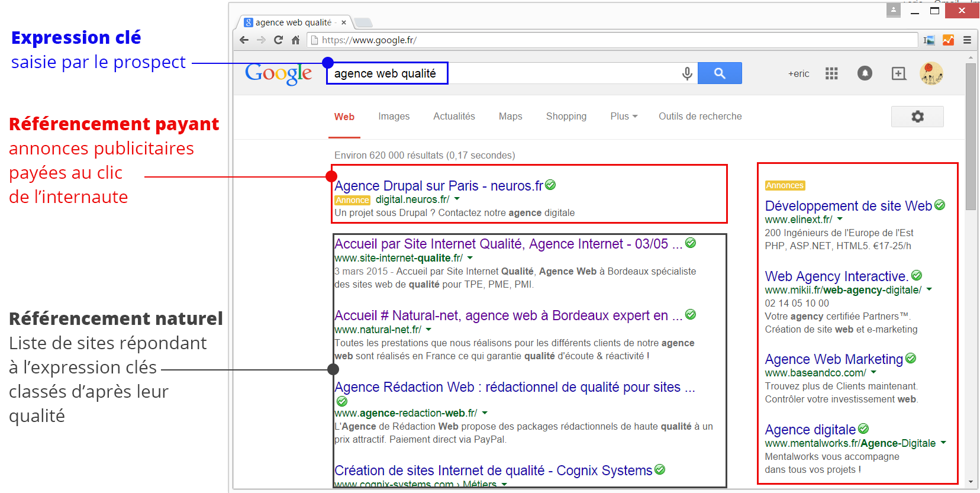Click the yellow 'Annonces' label
This screenshot has height=493, width=980.
pyautogui.click(x=785, y=185)
